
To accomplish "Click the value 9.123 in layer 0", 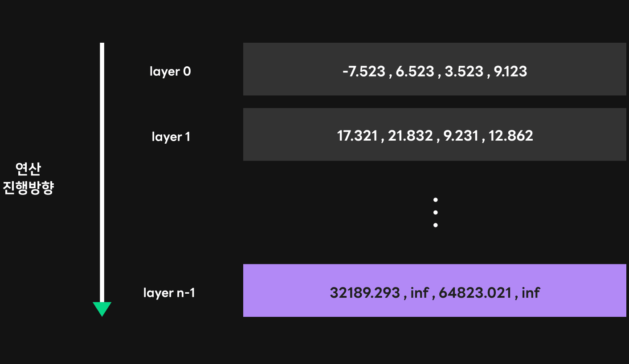I will click(x=511, y=71).
